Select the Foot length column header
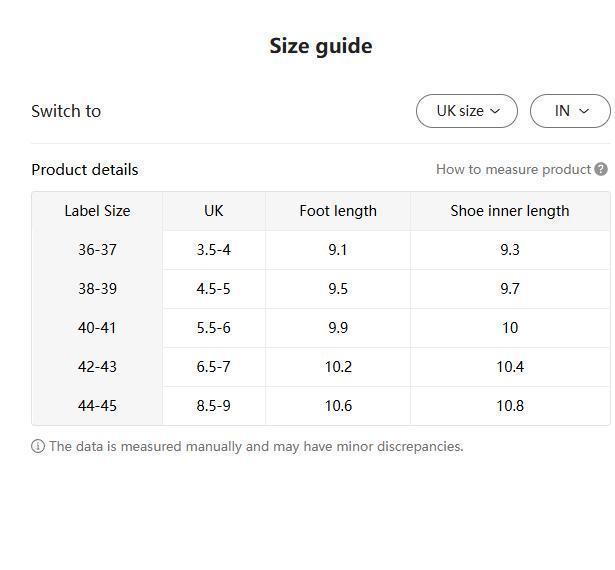 (338, 211)
